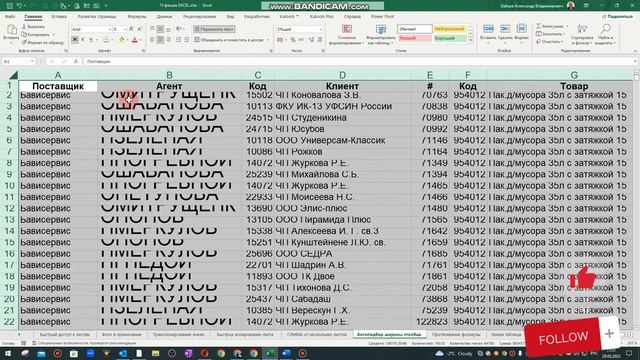The height and width of the screenshot is (360, 640).
Task: Open the font name Arial dropdown
Action: tap(109, 29)
